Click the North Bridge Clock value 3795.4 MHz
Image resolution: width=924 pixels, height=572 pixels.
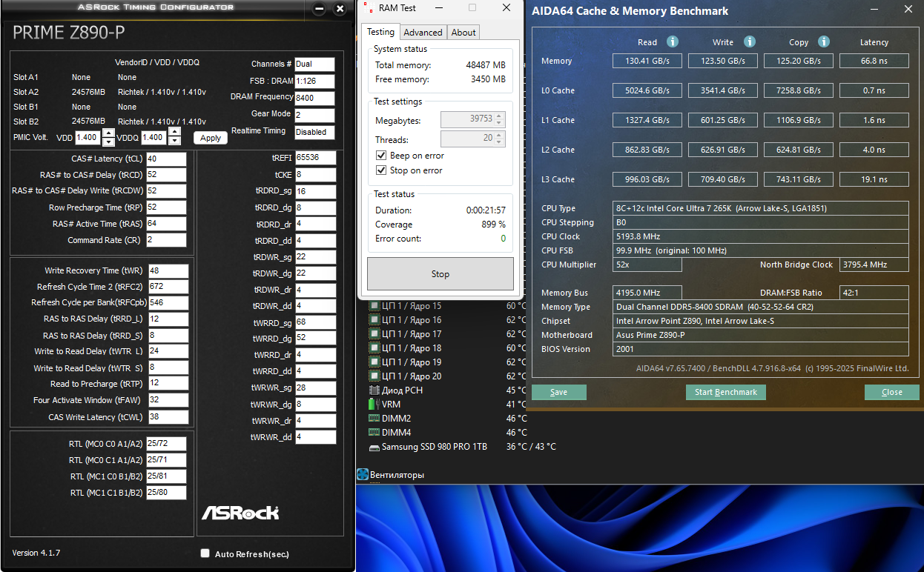pyautogui.click(x=874, y=265)
